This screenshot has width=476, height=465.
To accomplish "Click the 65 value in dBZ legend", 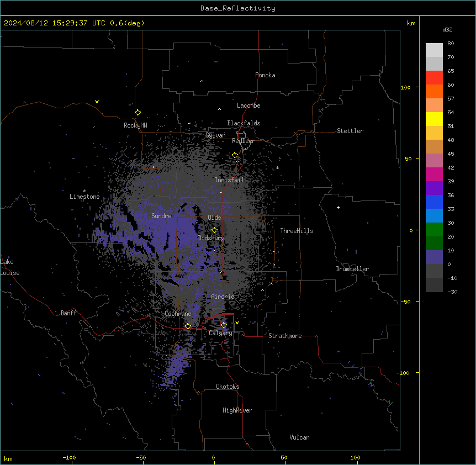I will pos(451,71).
